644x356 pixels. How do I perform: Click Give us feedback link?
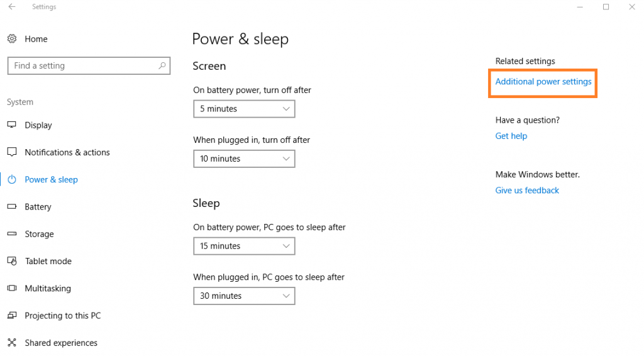pos(527,191)
